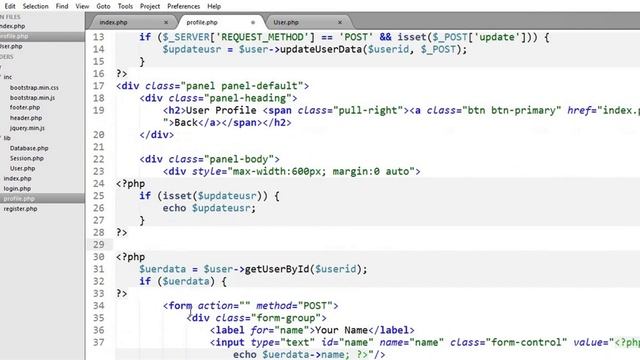The height and width of the screenshot is (360, 640).
Task: Click line number 29 in the gutter
Action: tap(98, 244)
